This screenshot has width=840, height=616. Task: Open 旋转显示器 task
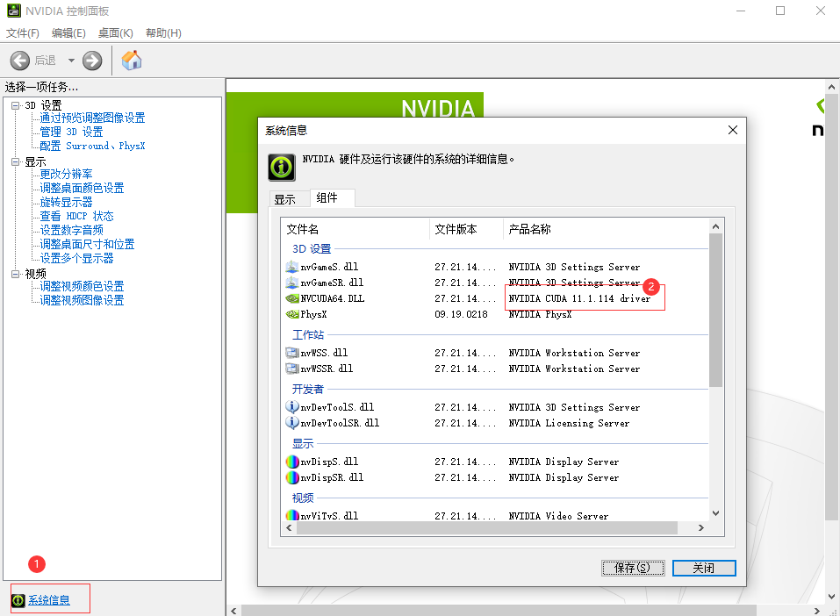pyautogui.click(x=66, y=202)
